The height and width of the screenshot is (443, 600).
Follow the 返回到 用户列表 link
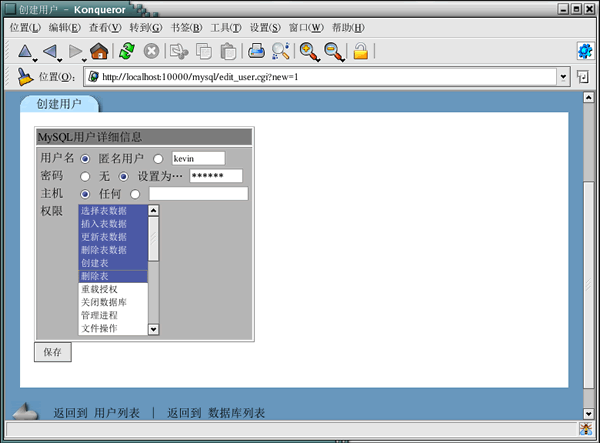tap(96, 413)
